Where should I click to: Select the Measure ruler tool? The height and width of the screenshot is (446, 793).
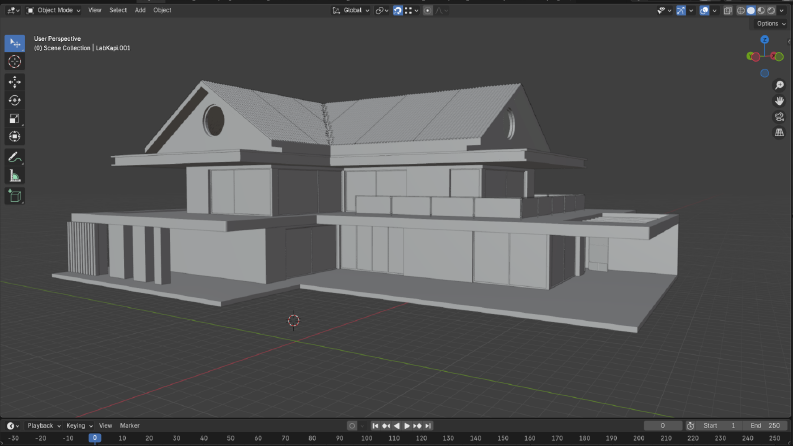[15, 175]
